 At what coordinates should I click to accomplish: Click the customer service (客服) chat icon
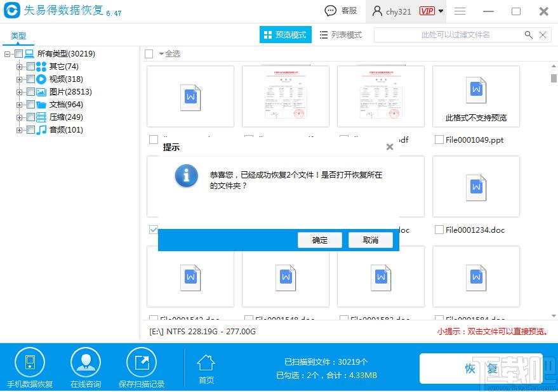pyautogui.click(x=331, y=11)
